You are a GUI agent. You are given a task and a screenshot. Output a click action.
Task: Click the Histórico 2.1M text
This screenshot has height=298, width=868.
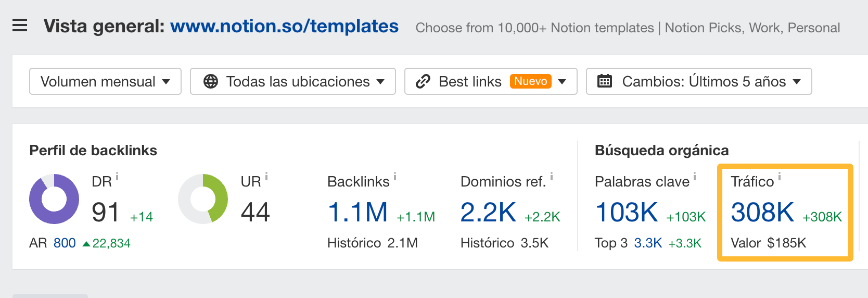373,243
